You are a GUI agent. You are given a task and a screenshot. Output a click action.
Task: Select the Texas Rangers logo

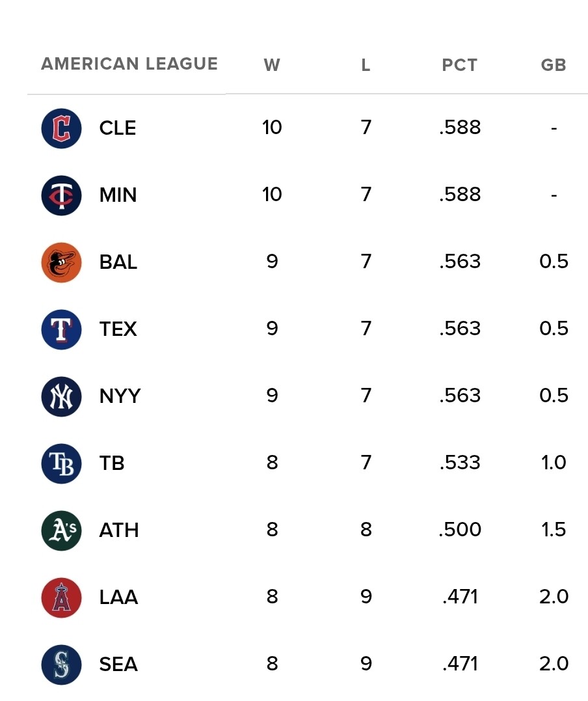click(61, 329)
